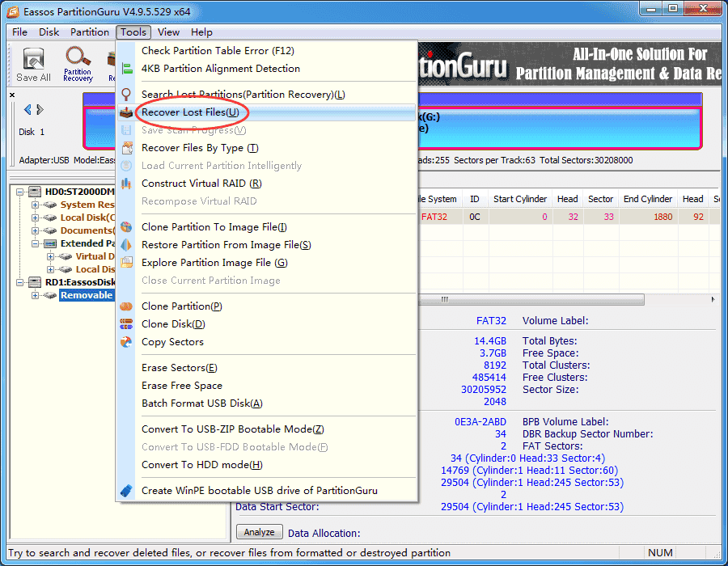728x566 pixels.
Task: Select the System Res tree item
Action: pos(87,205)
